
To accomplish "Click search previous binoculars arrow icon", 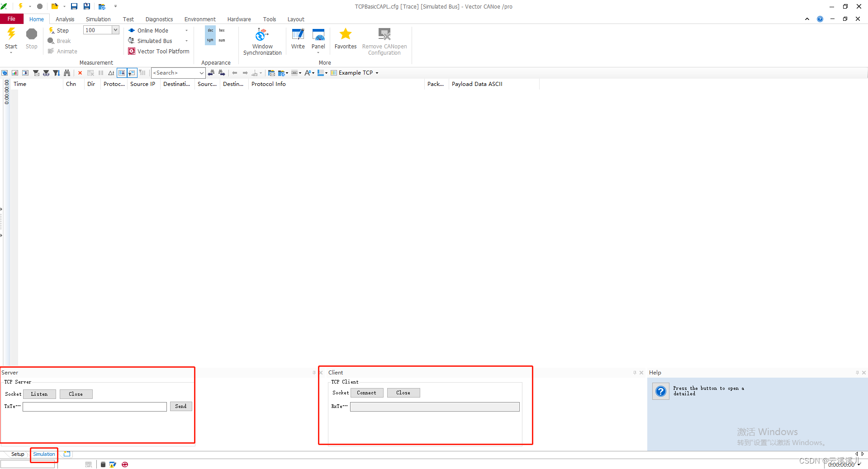I will click(211, 73).
